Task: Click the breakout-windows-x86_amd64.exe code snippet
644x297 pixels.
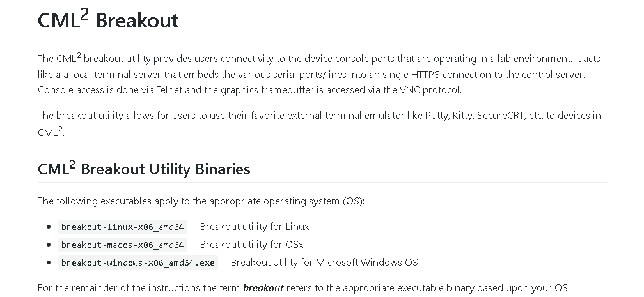Action: point(138,263)
